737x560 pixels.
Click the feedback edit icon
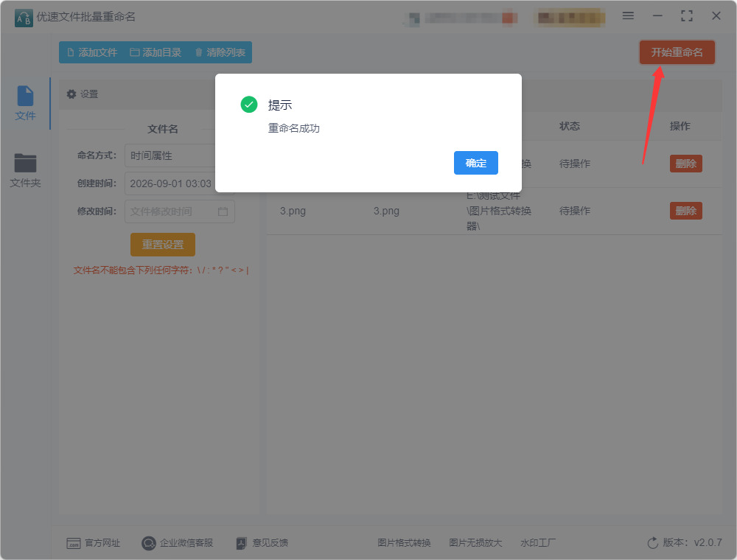pos(241,543)
